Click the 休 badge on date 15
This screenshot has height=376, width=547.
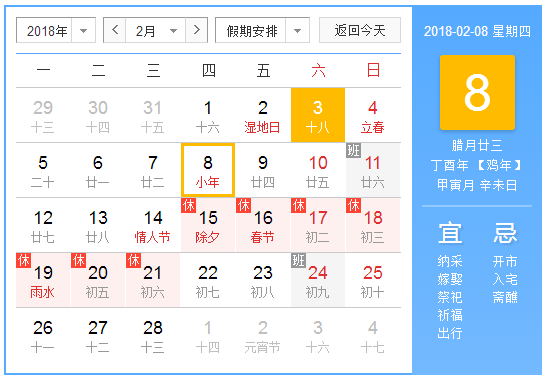pos(188,205)
